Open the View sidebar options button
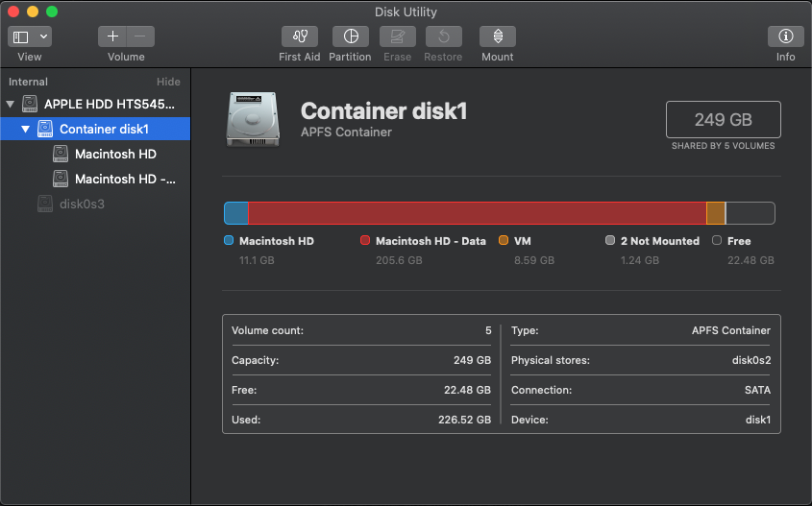This screenshot has height=506, width=812. [x=21, y=36]
